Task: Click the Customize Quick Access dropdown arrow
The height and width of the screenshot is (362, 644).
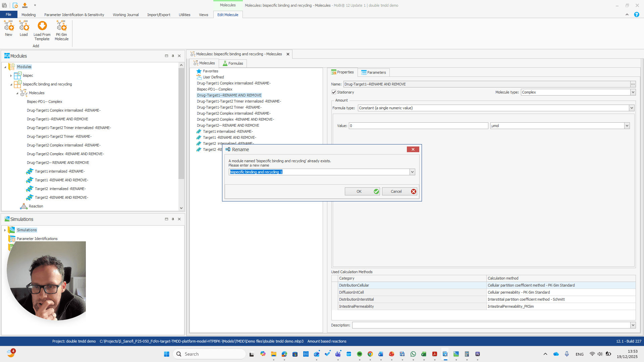Action: click(x=35, y=5)
